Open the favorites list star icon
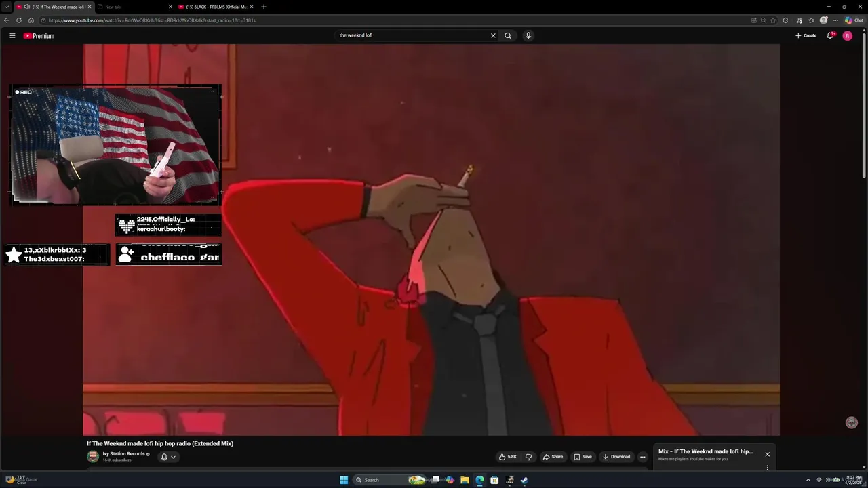 (x=811, y=20)
